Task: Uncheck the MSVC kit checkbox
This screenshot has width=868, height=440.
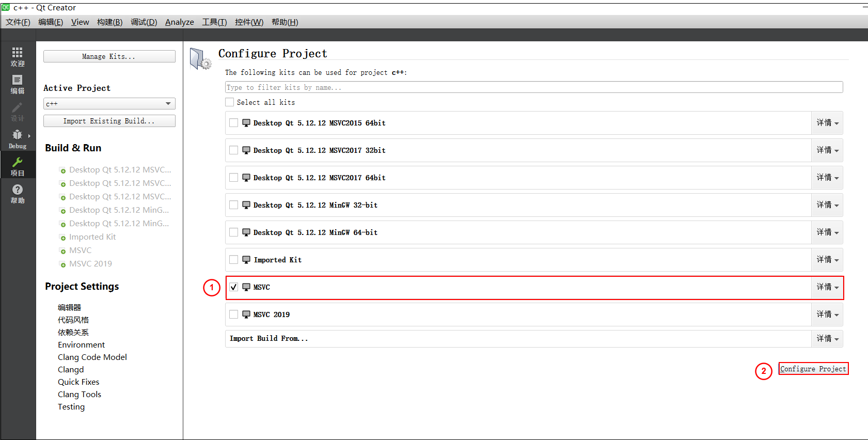Action: (234, 287)
